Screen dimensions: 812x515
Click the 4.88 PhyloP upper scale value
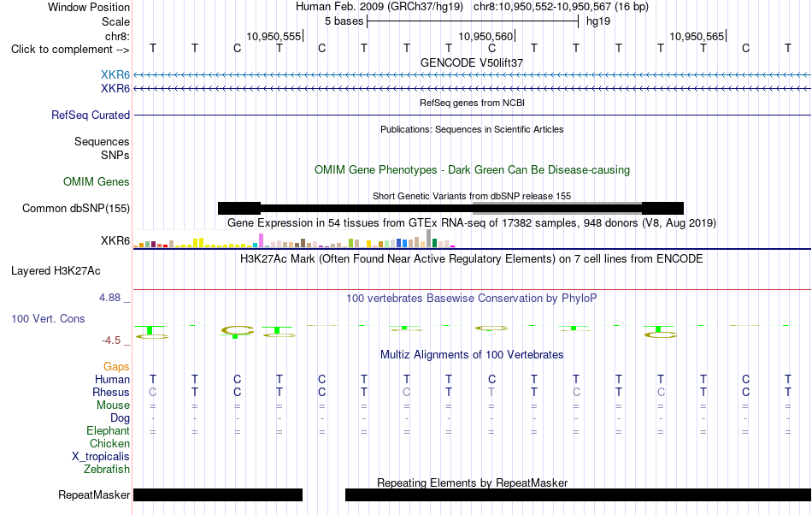109,298
